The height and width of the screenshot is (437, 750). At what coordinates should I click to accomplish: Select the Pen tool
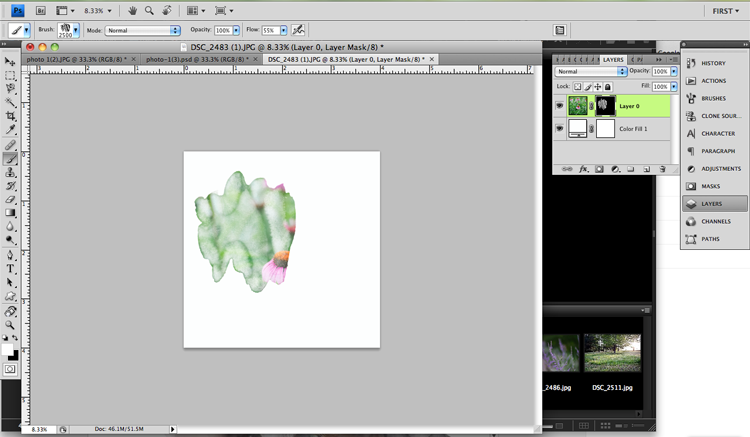11,255
